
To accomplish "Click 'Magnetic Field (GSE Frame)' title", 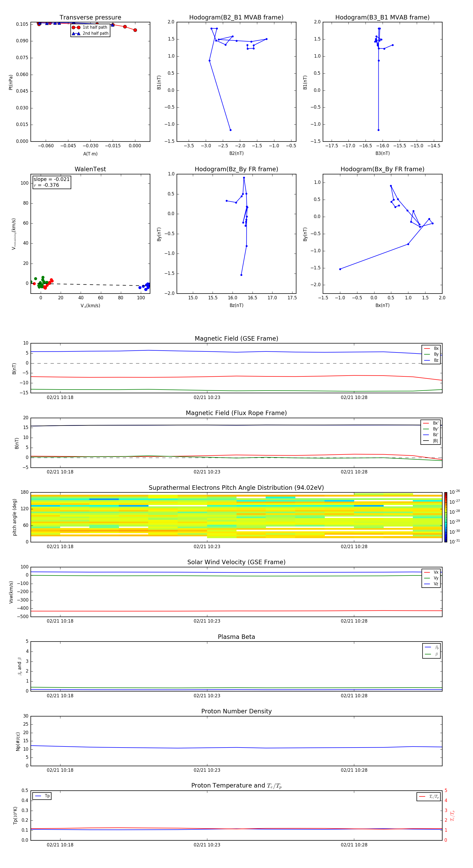I will (x=236, y=339).
